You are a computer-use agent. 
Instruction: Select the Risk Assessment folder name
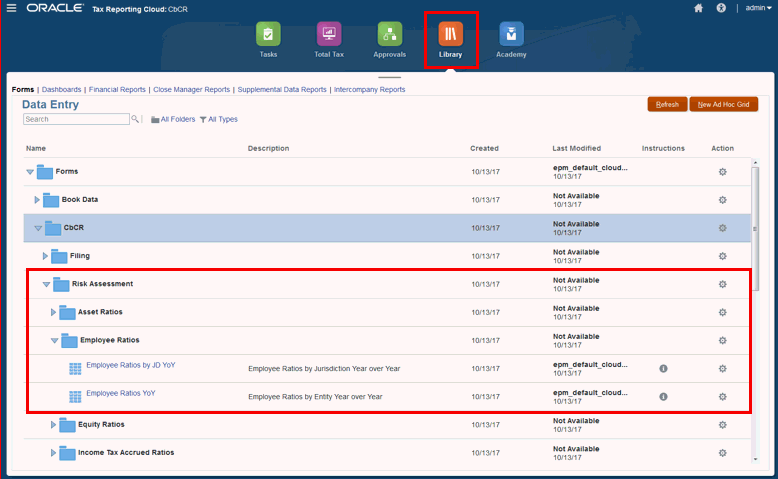point(102,284)
